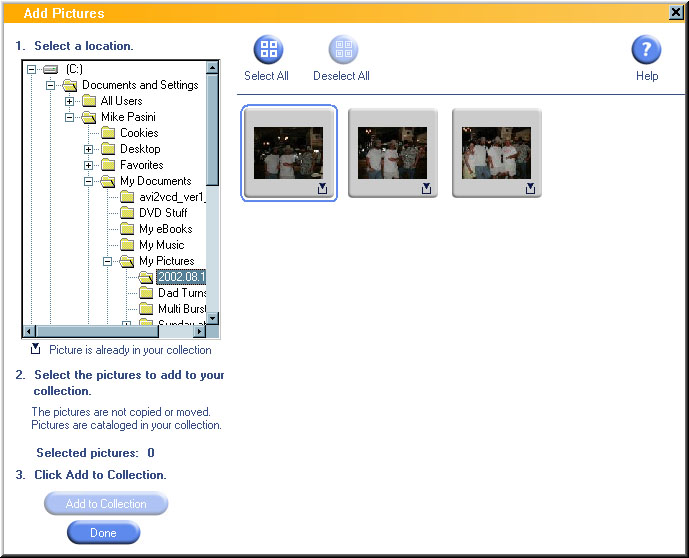
Task: Click the DVD Stuff folder icon
Action: 127,213
